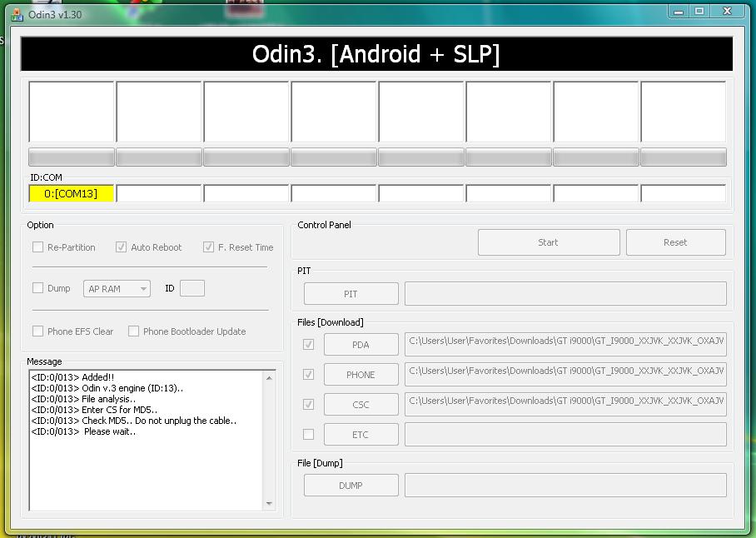
Task: Click the CSC file path field
Action: (x=565, y=404)
